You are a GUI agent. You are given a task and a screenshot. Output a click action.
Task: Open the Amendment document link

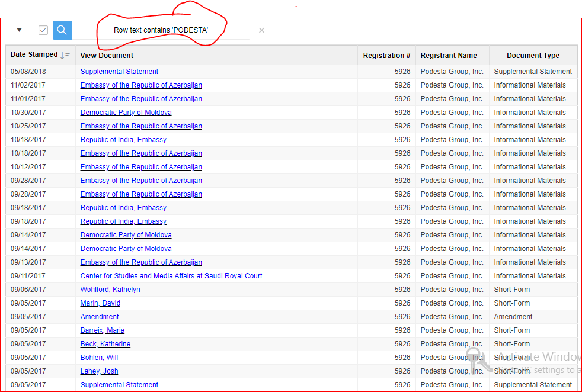pos(100,317)
